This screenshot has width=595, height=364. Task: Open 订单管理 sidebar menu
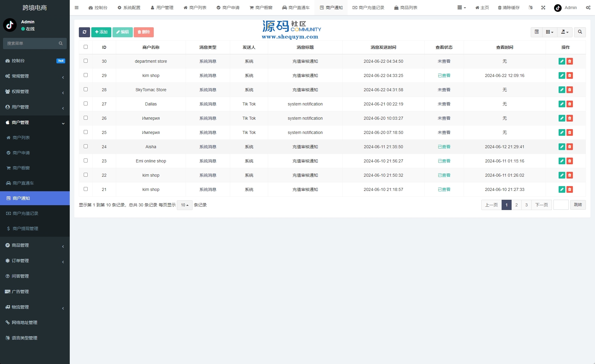point(35,261)
